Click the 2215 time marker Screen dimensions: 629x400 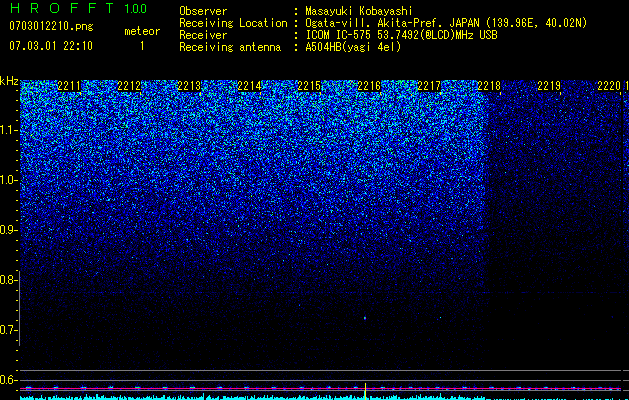click(x=309, y=86)
